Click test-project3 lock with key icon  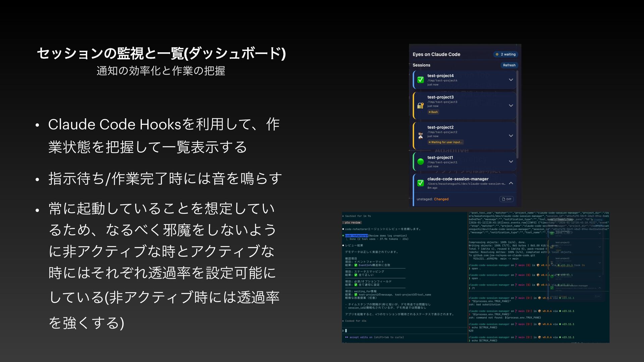(420, 106)
